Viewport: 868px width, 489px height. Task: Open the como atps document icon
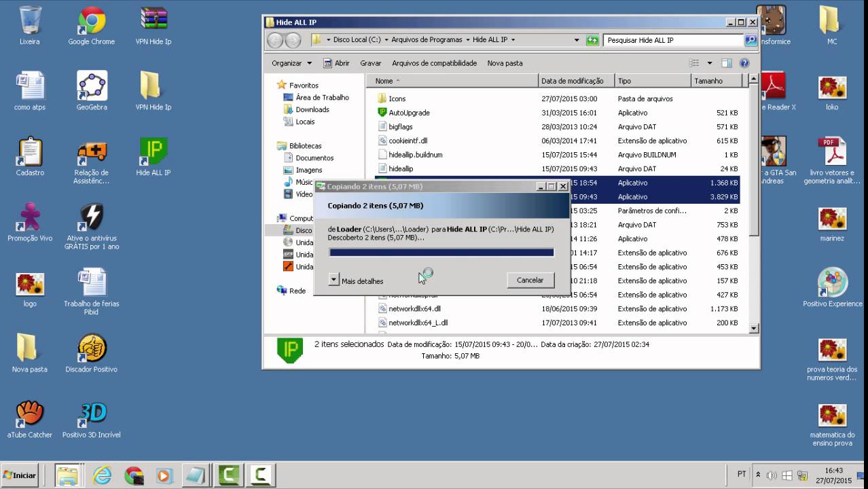click(x=30, y=91)
